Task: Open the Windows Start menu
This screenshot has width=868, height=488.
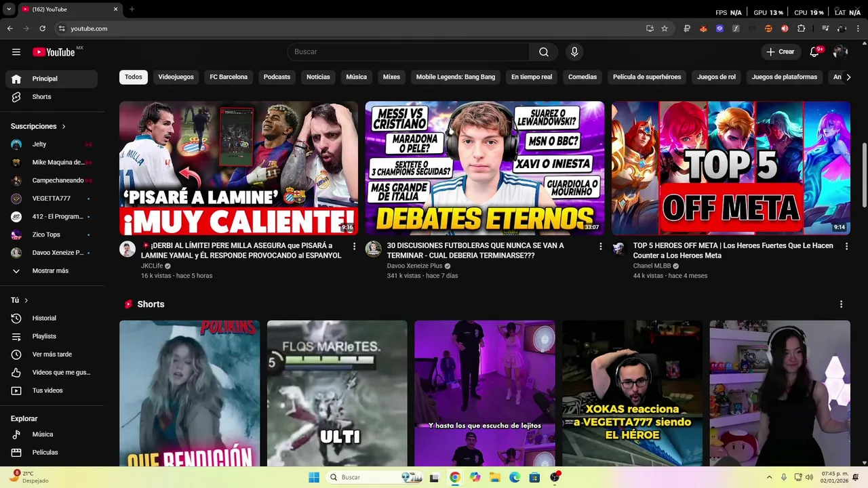Action: pos(314,477)
